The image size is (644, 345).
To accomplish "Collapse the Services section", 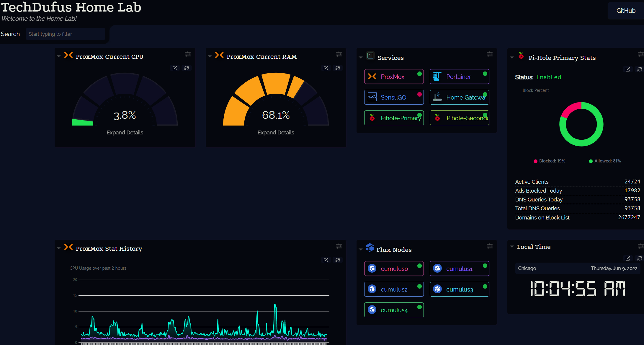I will (x=360, y=57).
